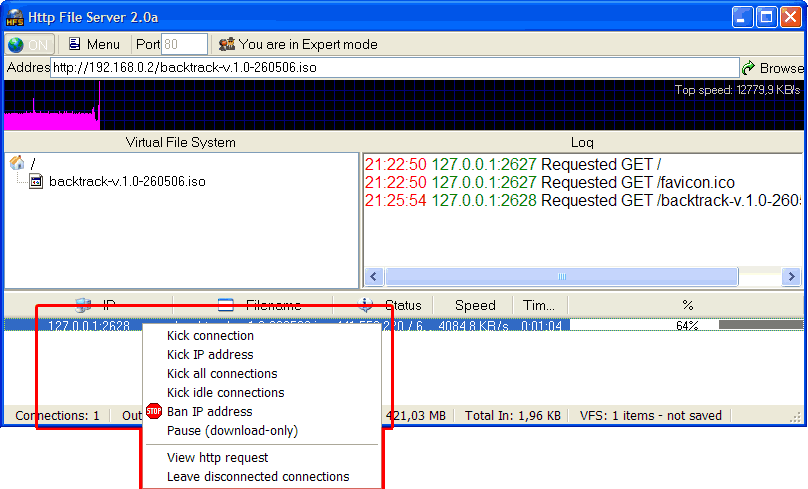Select the backtrack-v.1.0-260506.iso file

pos(126,182)
